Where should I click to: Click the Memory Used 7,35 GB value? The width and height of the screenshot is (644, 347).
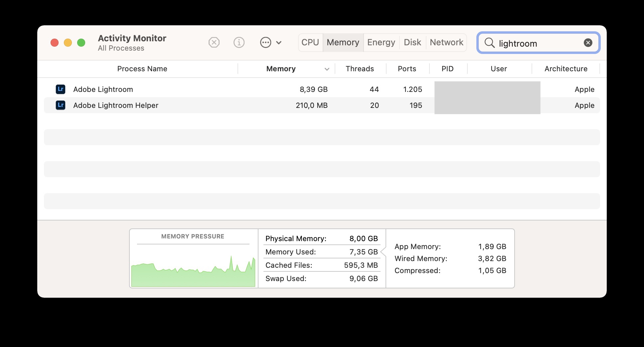364,252
